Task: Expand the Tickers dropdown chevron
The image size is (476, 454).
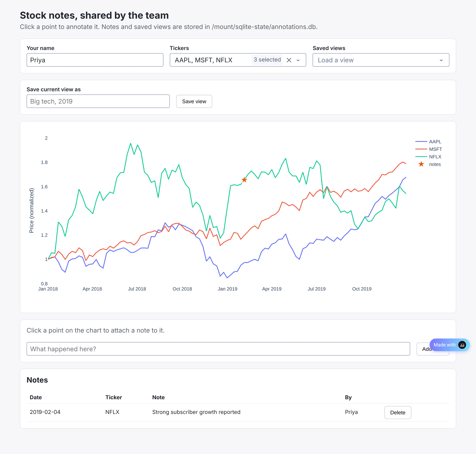Action: point(298,60)
